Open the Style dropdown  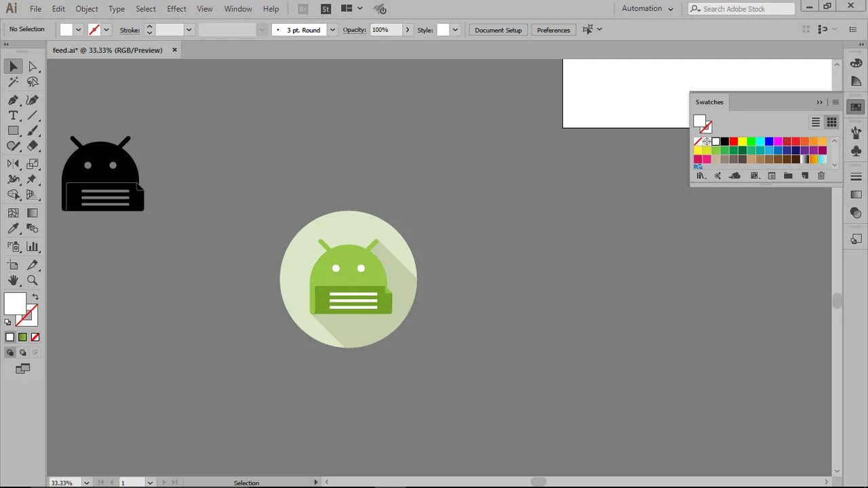coord(455,30)
